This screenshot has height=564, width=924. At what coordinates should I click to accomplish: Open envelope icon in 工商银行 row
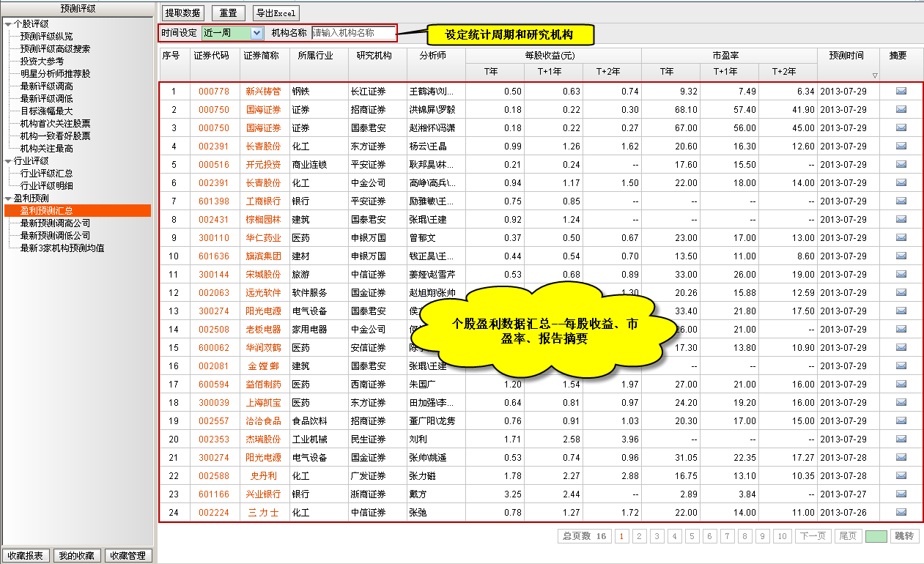coord(901,201)
